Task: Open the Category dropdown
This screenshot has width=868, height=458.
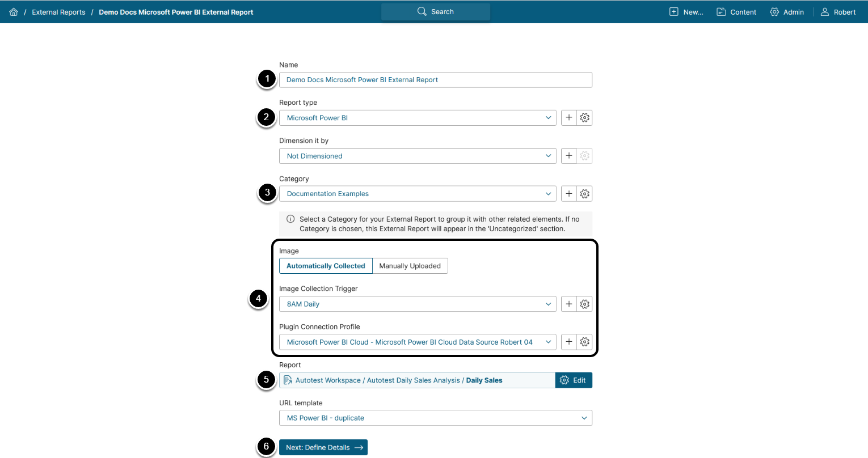Action: point(418,194)
